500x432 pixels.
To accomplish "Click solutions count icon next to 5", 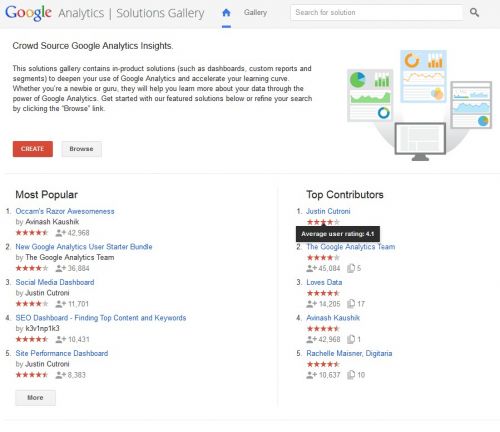I will pyautogui.click(x=351, y=268).
